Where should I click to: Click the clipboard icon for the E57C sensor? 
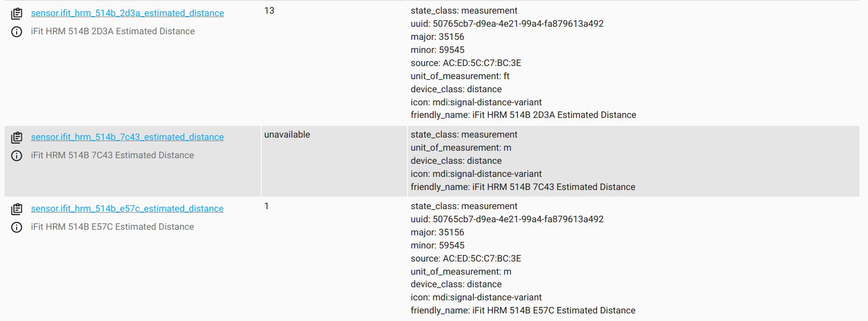pyautogui.click(x=17, y=208)
